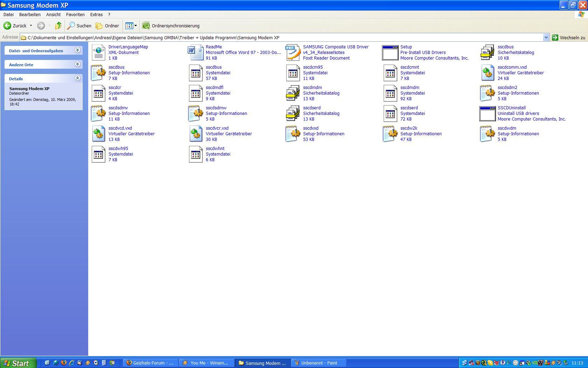This screenshot has height=368, width=588.
Task: Open the Bearbeiten menu
Action: [30, 14]
